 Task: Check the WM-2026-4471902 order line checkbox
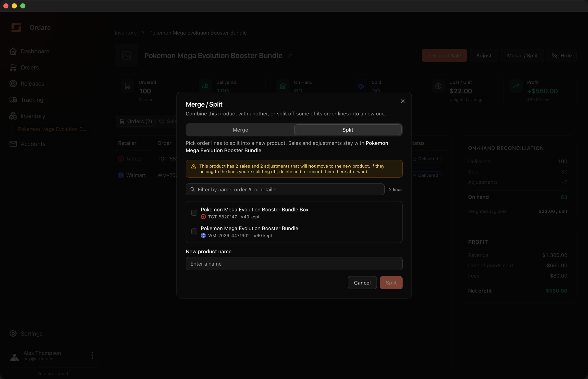(x=194, y=231)
